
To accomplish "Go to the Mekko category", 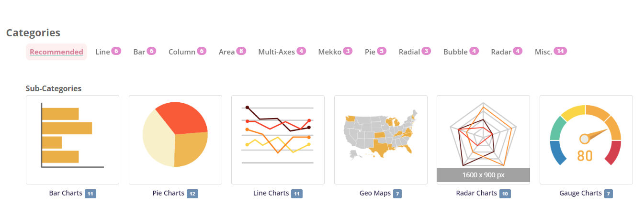I will (x=330, y=52).
